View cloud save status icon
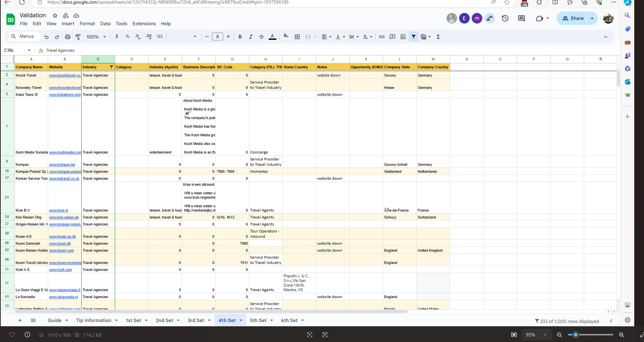The width and height of the screenshot is (644, 342). tap(76, 16)
